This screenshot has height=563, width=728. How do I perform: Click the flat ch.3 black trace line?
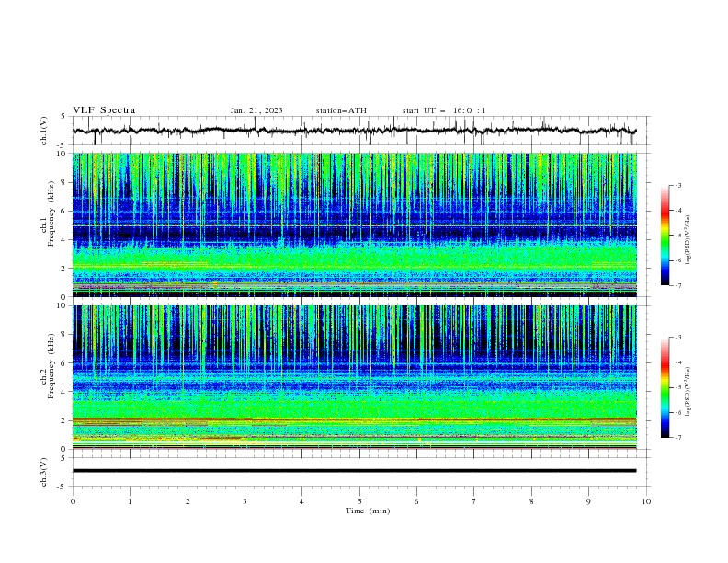point(354,471)
